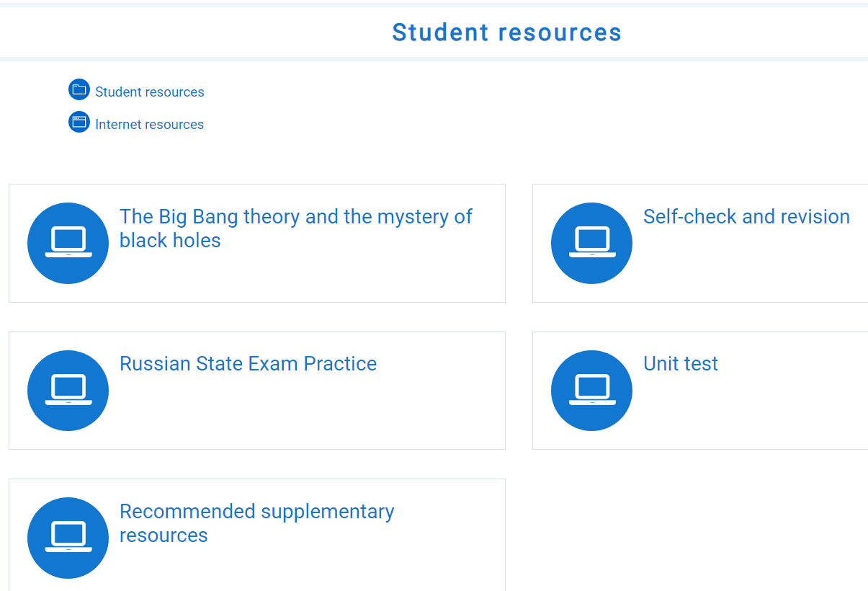Viewport: 868px width, 591px height.
Task: Select the laptop icon beside Big Bang theory lesson
Action: click(x=68, y=243)
